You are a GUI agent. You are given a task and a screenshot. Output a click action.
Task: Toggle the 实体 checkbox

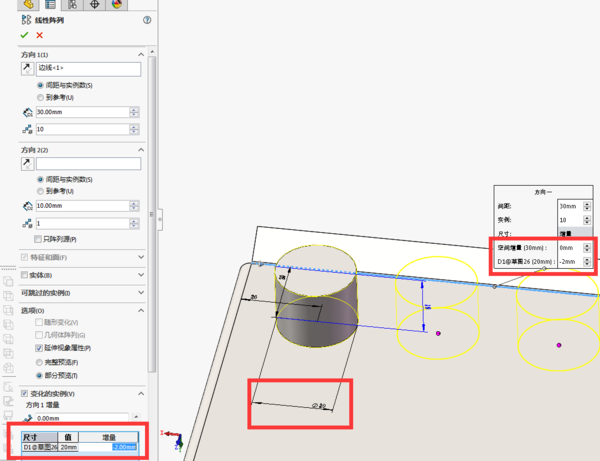(24, 275)
